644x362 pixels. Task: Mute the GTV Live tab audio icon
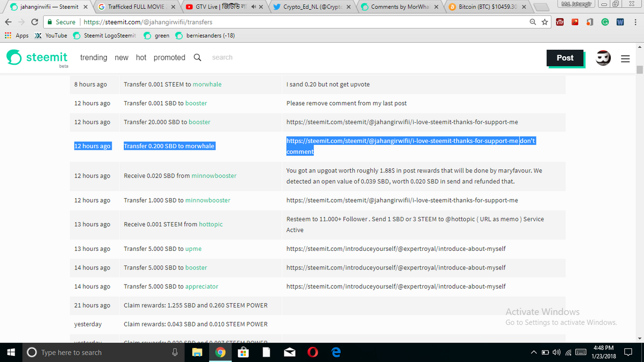253,7
